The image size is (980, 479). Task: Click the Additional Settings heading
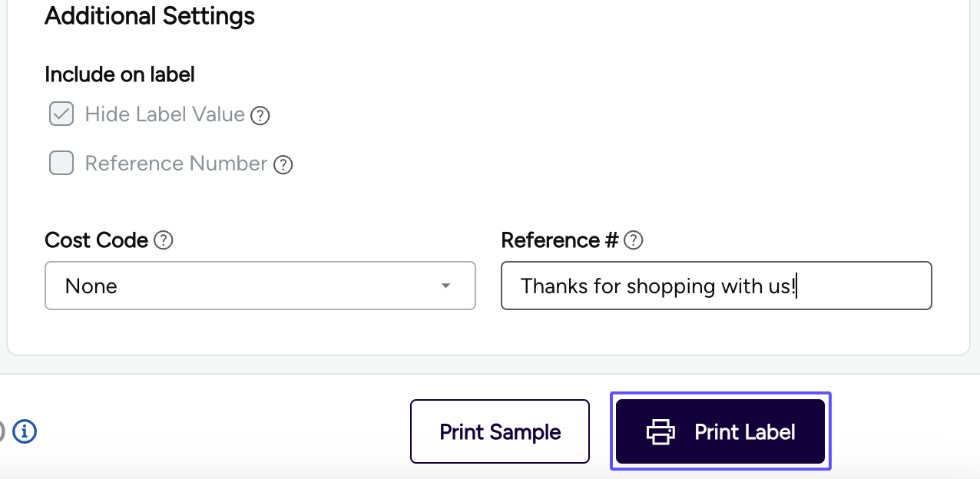[150, 16]
